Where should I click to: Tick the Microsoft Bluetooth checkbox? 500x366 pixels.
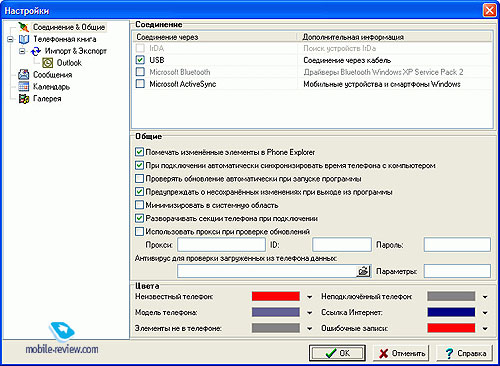tap(140, 72)
